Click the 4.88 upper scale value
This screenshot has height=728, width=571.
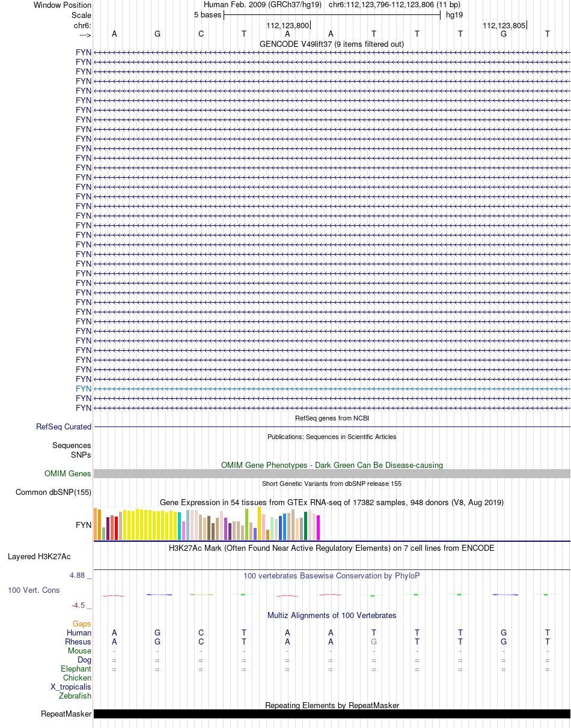[78, 575]
